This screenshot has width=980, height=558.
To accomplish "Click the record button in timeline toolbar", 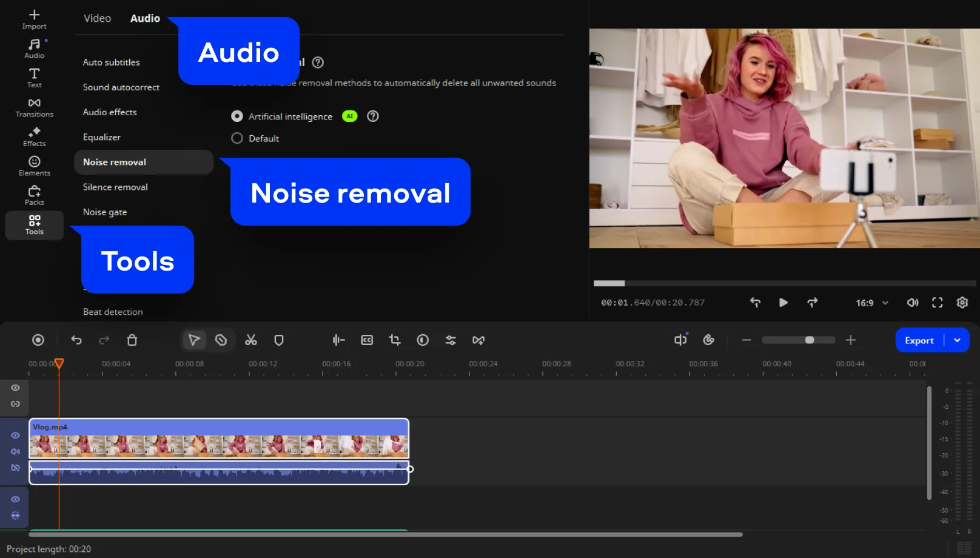I will (x=38, y=340).
